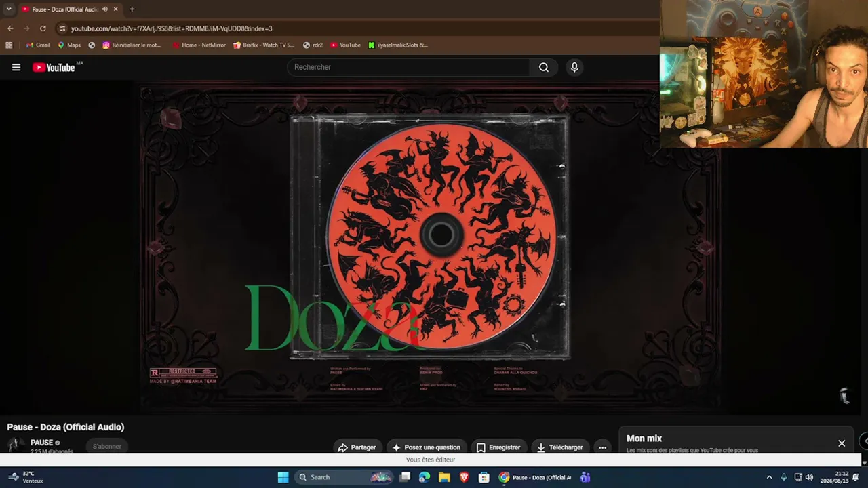868x488 pixels.
Task: Open the Gmail bookmark
Action: (38, 45)
